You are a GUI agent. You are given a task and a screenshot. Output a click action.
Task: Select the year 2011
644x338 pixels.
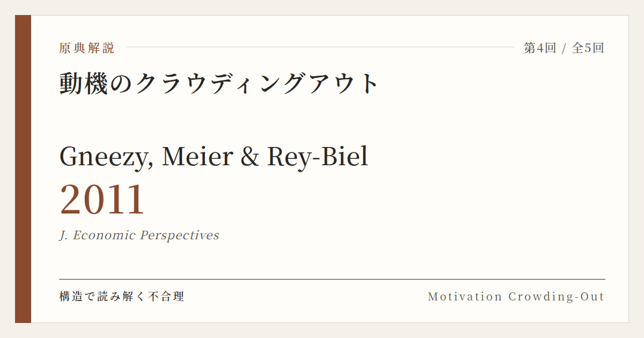103,200
